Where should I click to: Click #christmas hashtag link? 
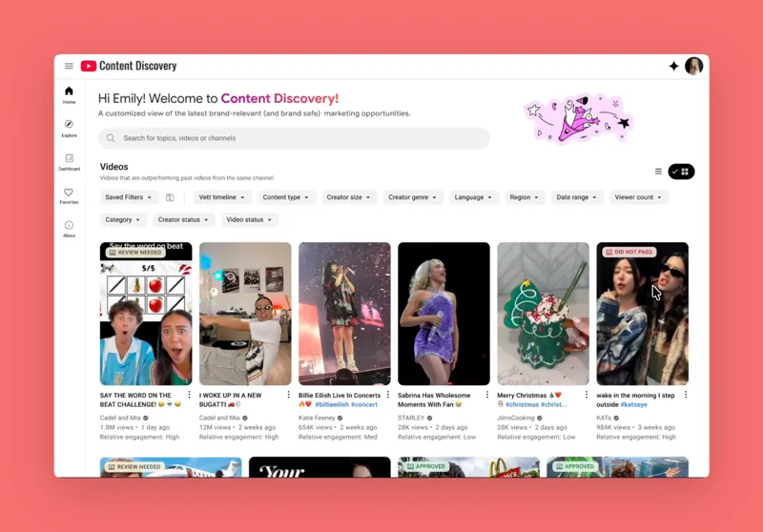point(522,404)
